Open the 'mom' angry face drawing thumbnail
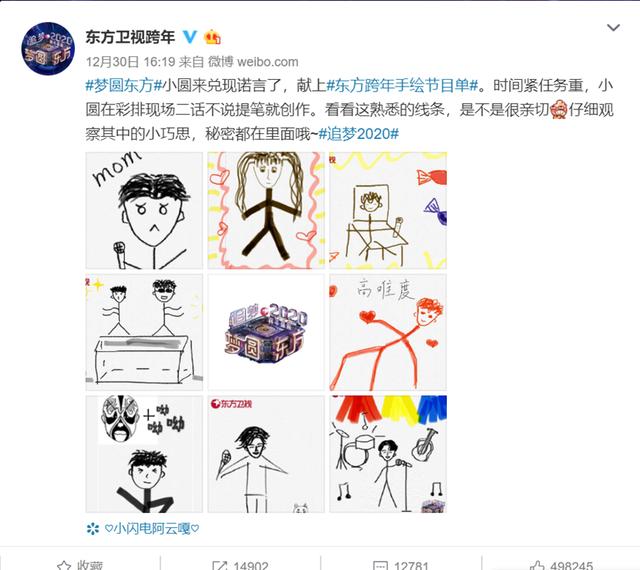Viewport: 640px width, 570px height. pyautogui.click(x=144, y=211)
